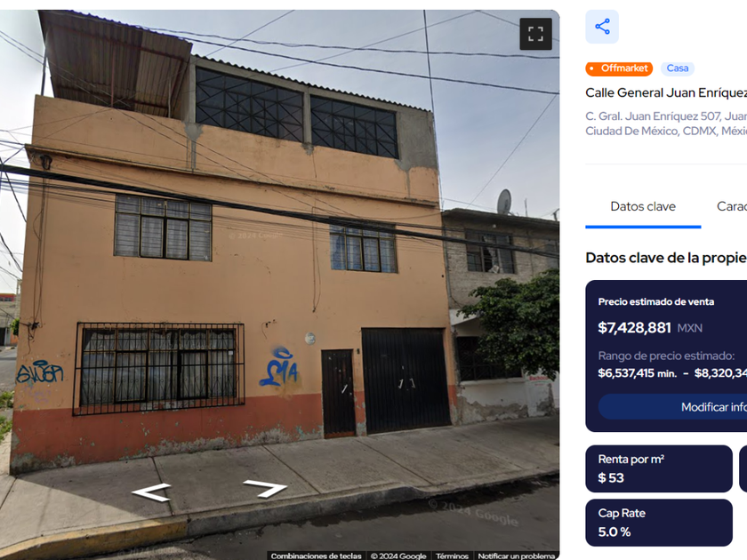Click the © 2024 Google attribution

pyautogui.click(x=398, y=556)
